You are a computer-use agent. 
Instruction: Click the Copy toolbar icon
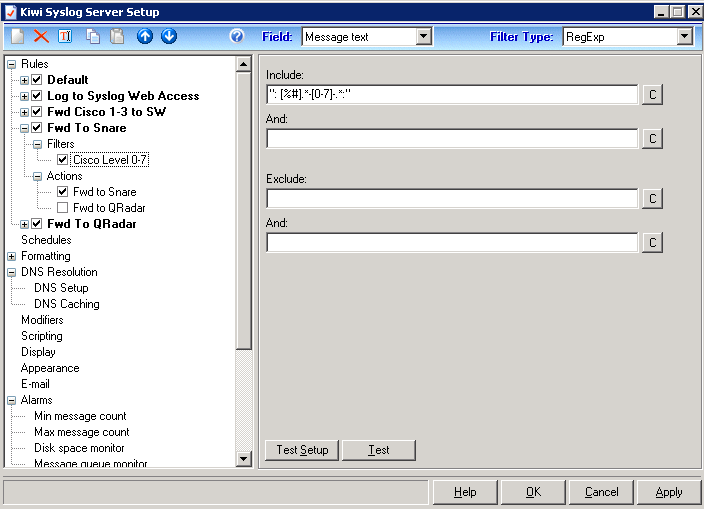[x=93, y=36]
